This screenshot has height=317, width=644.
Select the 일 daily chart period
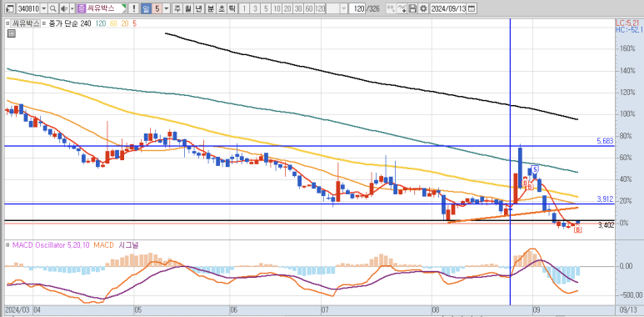point(147,8)
